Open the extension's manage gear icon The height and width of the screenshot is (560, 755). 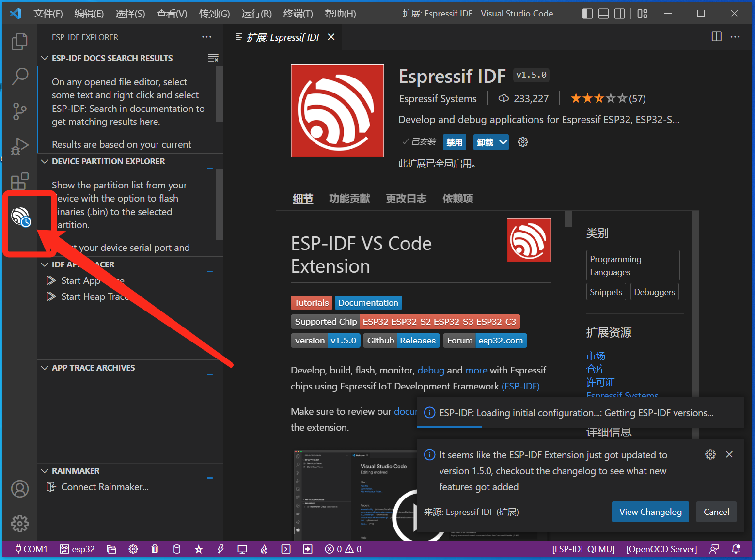522,142
